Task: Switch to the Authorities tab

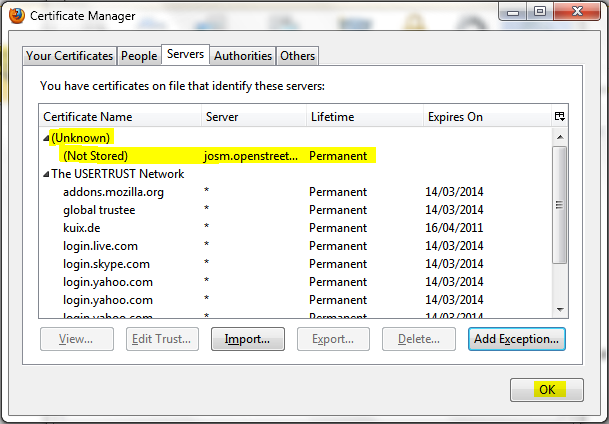Action: [x=242, y=56]
